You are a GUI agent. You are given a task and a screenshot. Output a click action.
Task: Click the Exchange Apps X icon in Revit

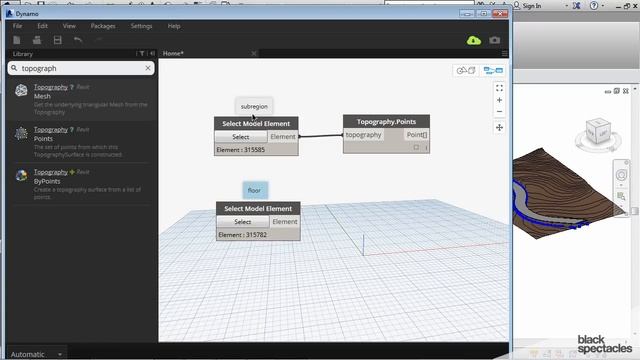pos(576,5)
